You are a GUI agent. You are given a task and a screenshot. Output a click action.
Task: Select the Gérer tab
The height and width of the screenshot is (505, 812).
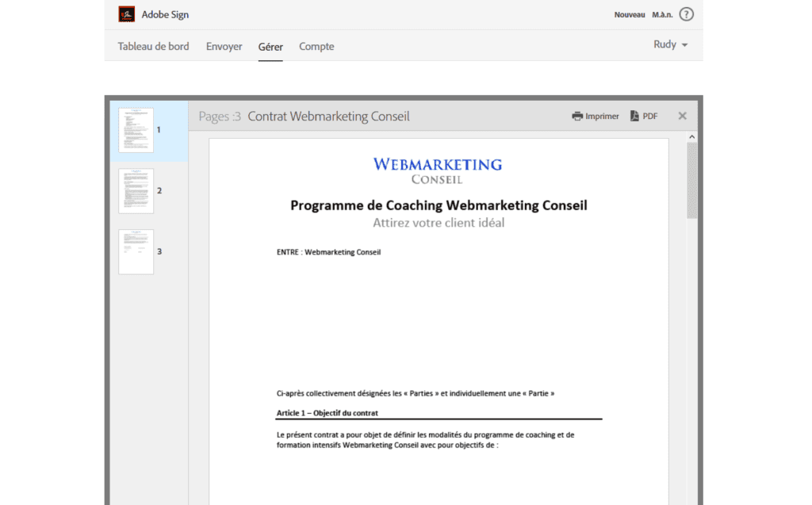270,47
